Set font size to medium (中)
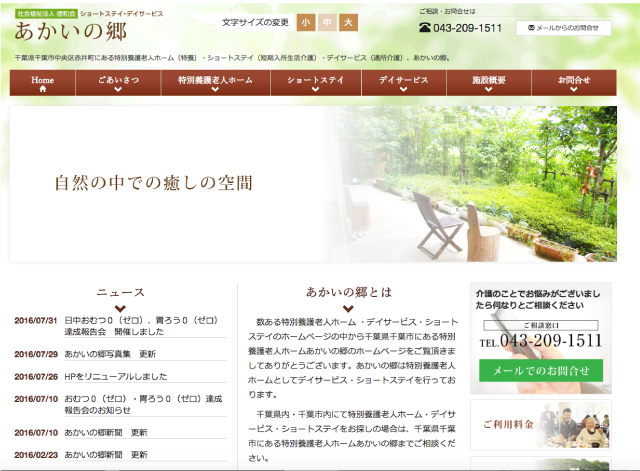Image resolution: width=640 pixels, height=471 pixels. coord(327,22)
